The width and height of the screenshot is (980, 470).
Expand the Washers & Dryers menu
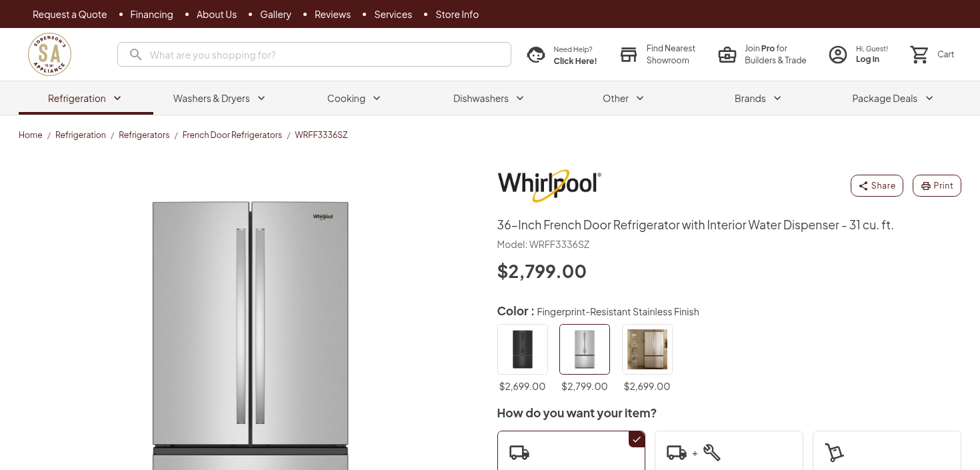(x=219, y=99)
